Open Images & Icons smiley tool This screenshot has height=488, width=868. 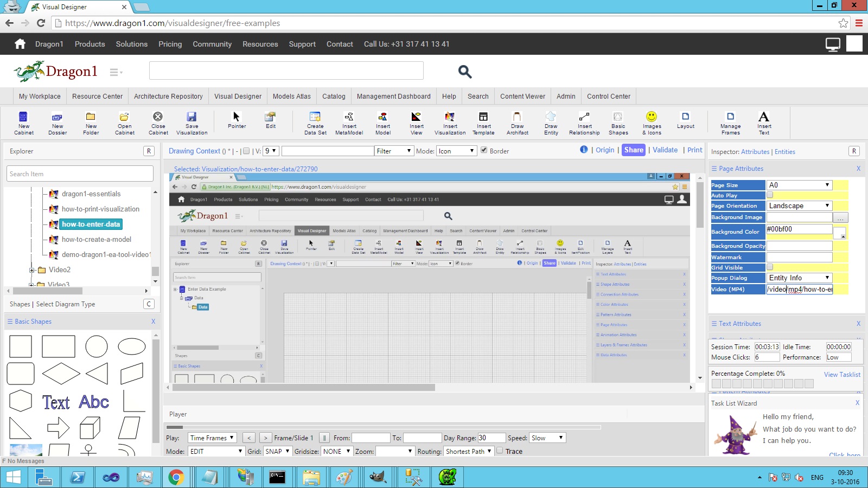tap(652, 123)
